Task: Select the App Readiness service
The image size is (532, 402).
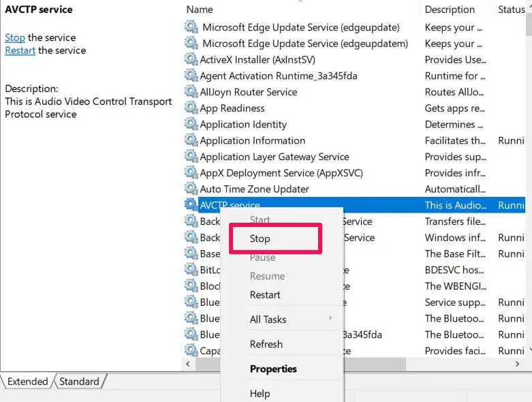Action: click(232, 108)
